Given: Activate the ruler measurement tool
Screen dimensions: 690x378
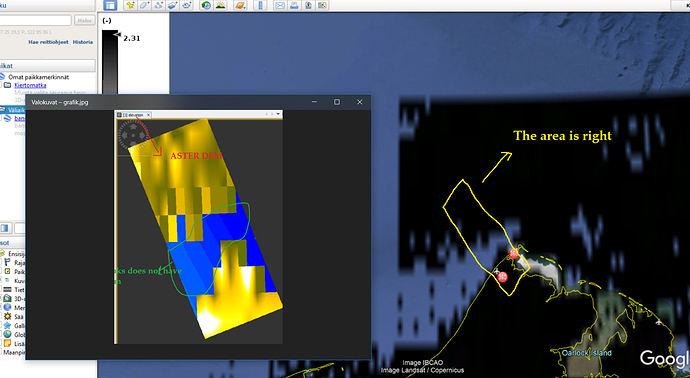Looking at the screenshot, I should click(260, 5).
